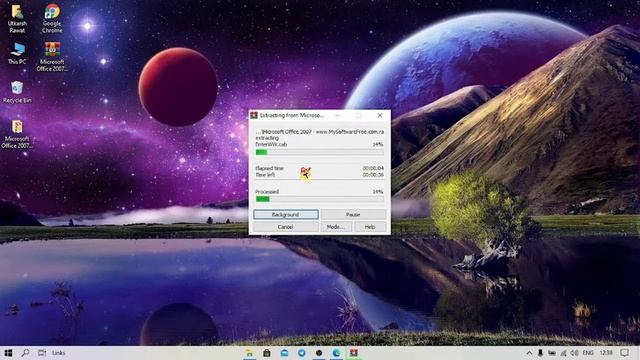This screenshot has height=360, width=640.
Task: Select the Microsoft Office 2007 folder icon
Action: (x=17, y=134)
